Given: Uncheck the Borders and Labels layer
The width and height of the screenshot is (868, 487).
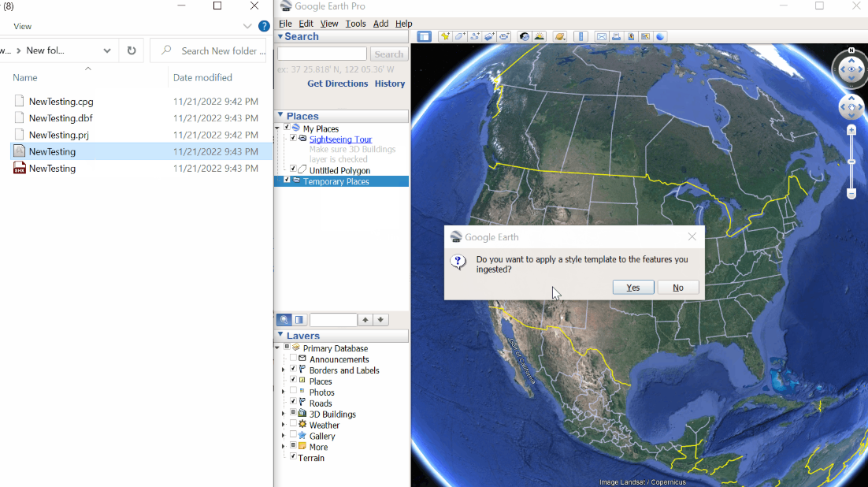Looking at the screenshot, I should click(291, 370).
